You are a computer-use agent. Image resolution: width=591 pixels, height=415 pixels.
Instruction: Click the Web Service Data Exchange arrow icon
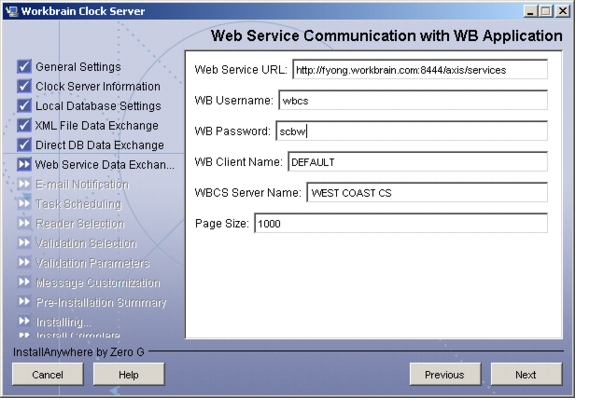point(24,164)
